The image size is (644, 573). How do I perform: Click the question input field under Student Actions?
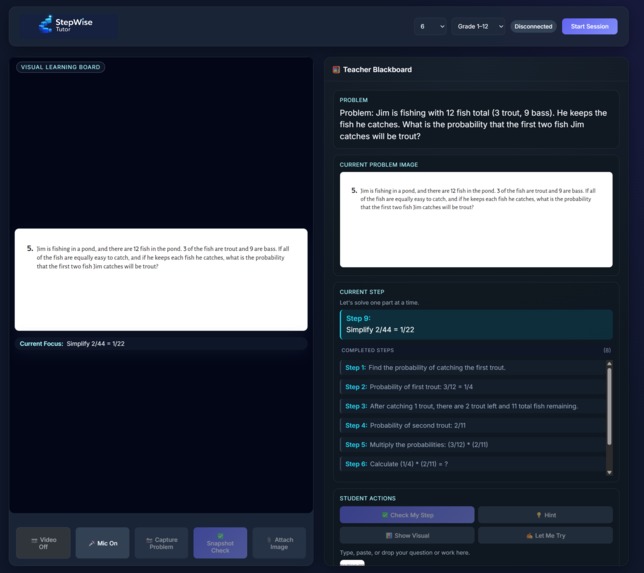pos(352,563)
